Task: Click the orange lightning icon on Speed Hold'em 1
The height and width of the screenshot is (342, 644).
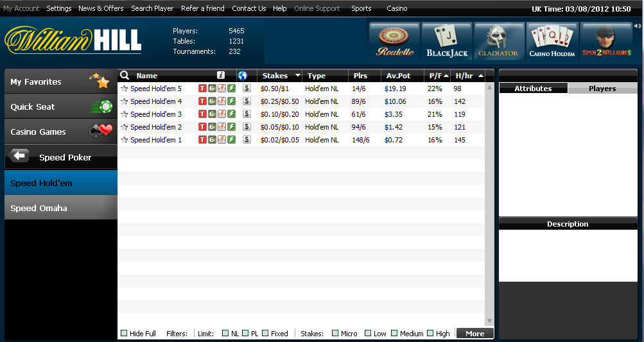Action: click(222, 140)
